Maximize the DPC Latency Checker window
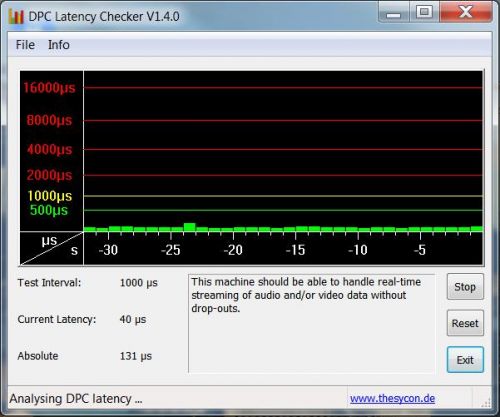 [424, 12]
